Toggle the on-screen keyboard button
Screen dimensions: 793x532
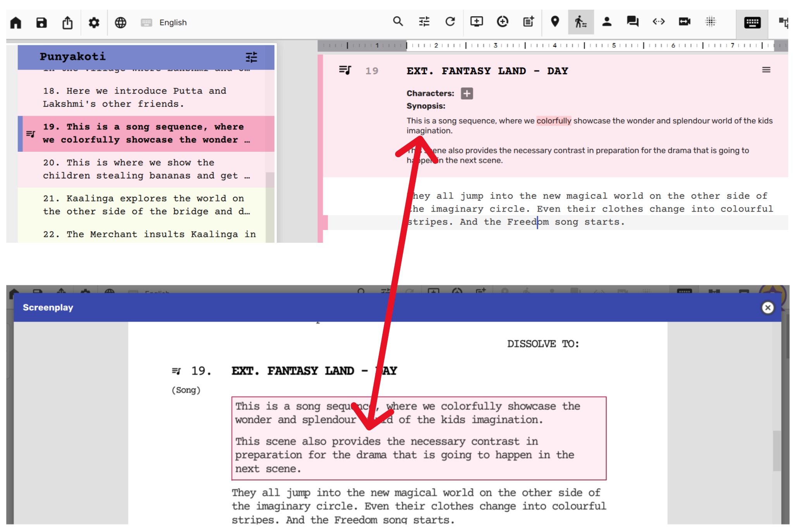point(752,22)
